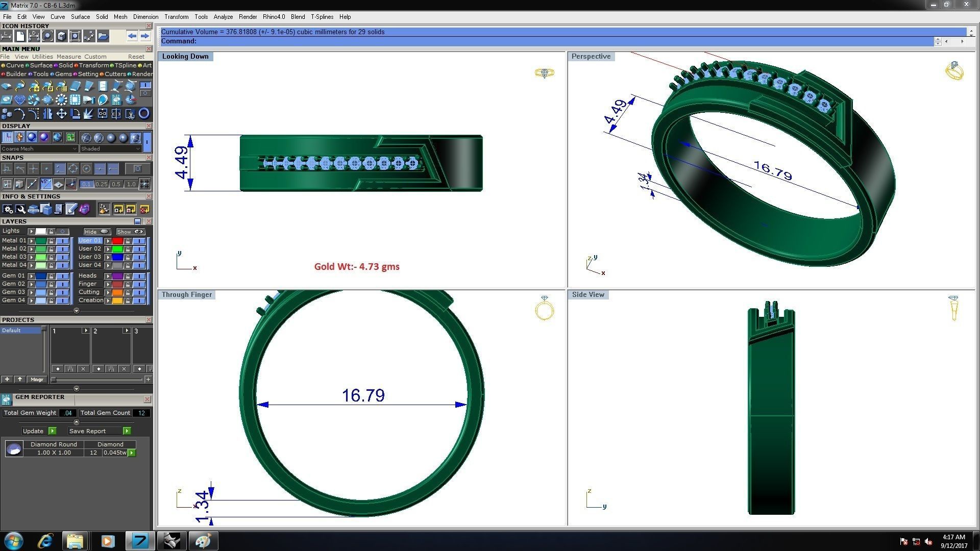Open the Shaded display mode dropdown
Viewport: 980px width, 551px height.
110,149
